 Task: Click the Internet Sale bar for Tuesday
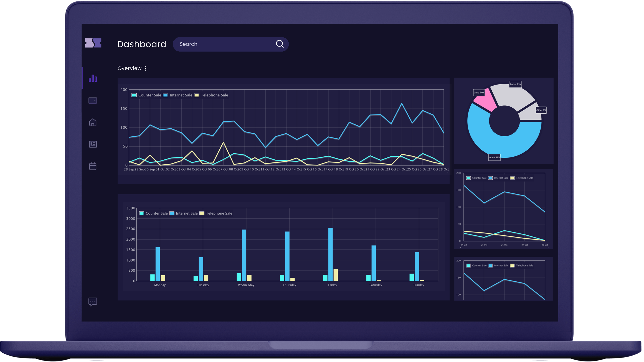(201, 269)
